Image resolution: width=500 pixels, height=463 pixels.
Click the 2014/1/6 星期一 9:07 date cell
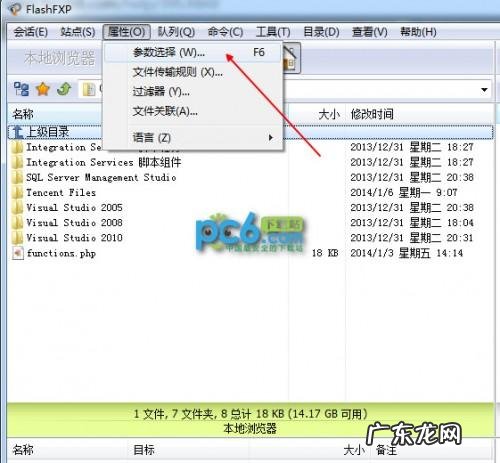coord(404,193)
